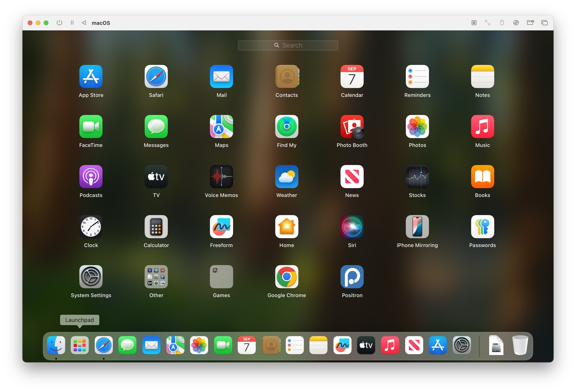Open App Store from Launchpad grid
Image resolution: width=576 pixels, height=392 pixels.
click(91, 76)
